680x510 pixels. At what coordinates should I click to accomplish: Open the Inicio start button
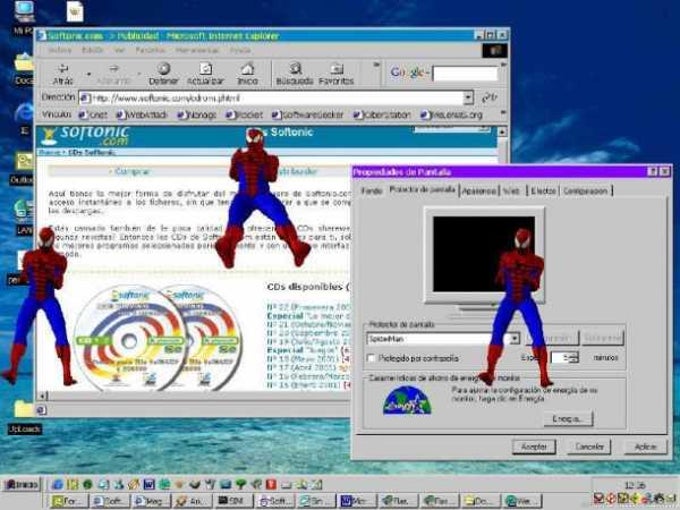(x=23, y=484)
